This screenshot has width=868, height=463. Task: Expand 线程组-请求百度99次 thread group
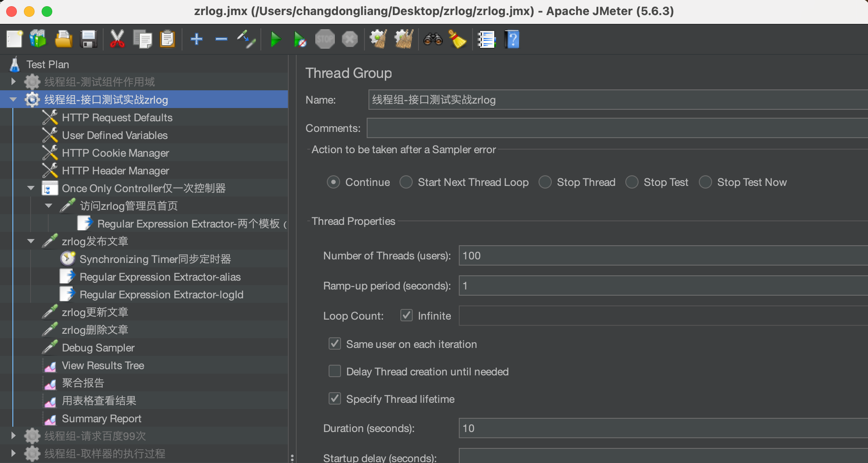pyautogui.click(x=13, y=436)
